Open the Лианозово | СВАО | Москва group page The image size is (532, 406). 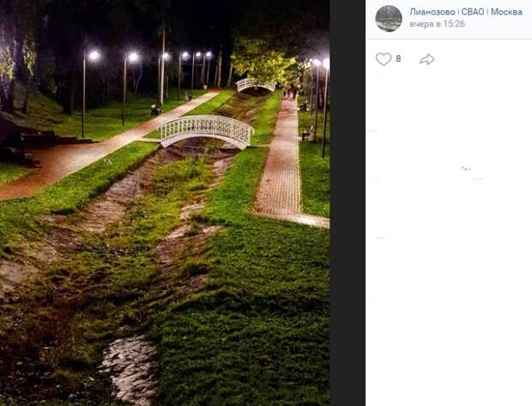466,12
